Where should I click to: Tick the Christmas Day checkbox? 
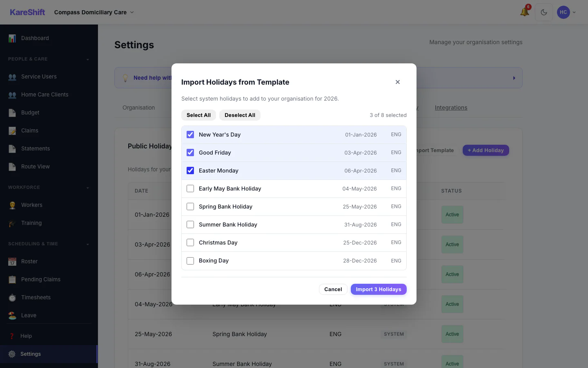click(x=190, y=242)
